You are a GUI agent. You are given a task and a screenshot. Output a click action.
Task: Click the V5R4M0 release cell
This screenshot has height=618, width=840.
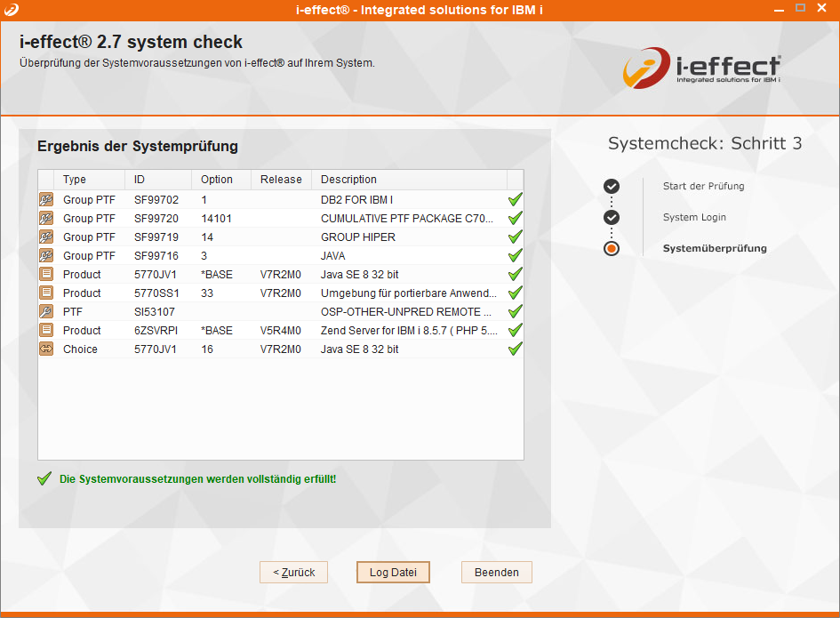tap(281, 330)
